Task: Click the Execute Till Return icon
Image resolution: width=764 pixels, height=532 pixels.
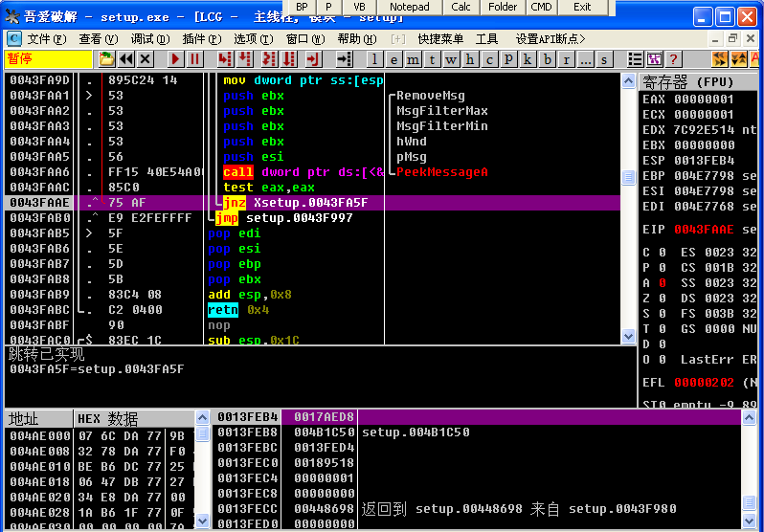Action: point(313,59)
